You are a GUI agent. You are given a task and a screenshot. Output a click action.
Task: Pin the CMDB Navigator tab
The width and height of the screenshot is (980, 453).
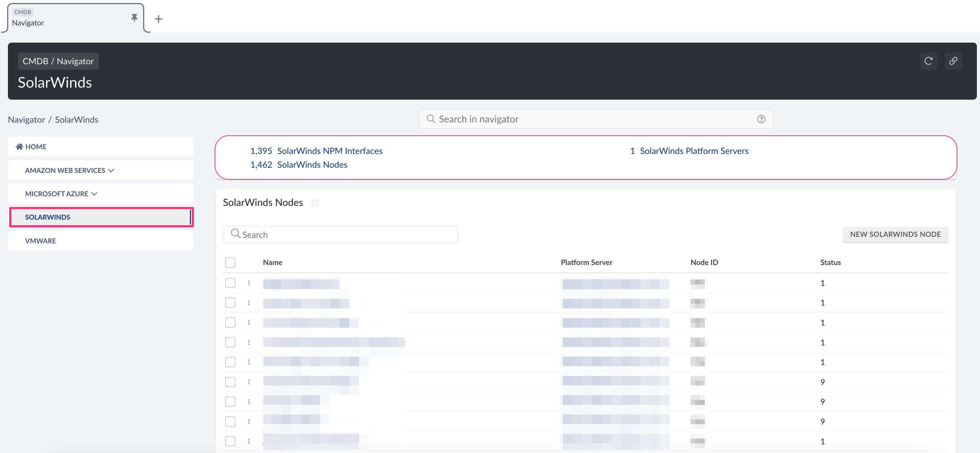(x=134, y=18)
